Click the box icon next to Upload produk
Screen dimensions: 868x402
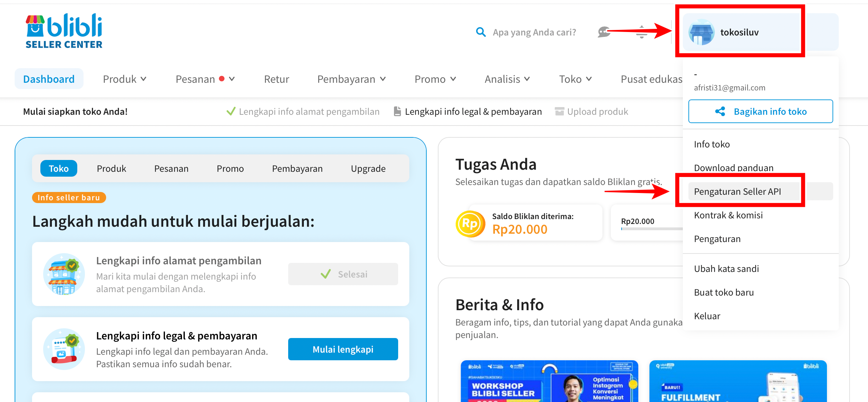tap(559, 111)
